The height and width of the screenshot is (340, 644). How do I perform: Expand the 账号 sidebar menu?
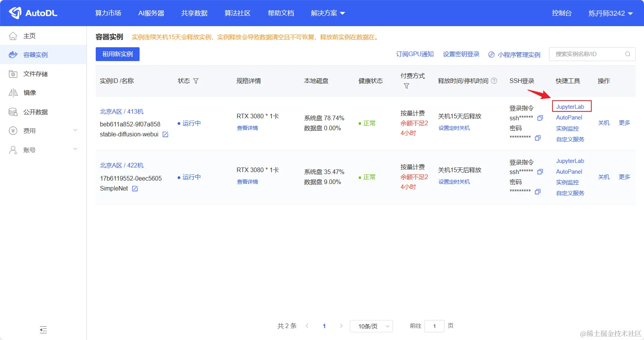(x=75, y=149)
